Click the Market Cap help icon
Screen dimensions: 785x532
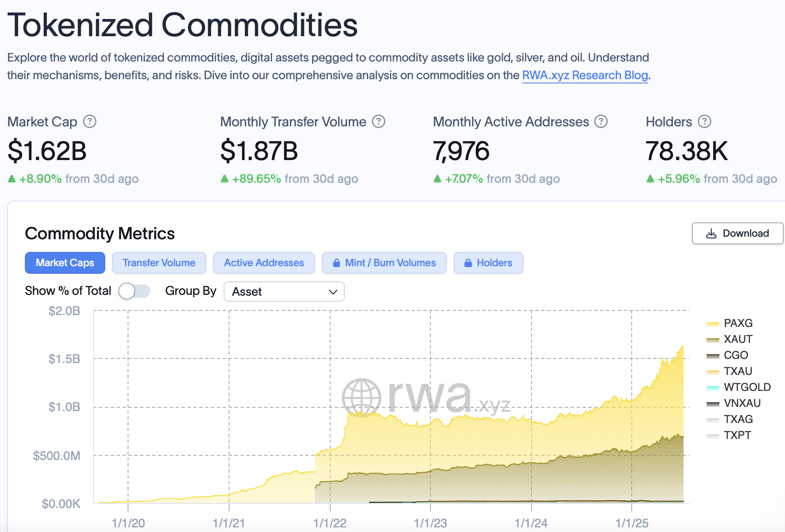tap(90, 122)
